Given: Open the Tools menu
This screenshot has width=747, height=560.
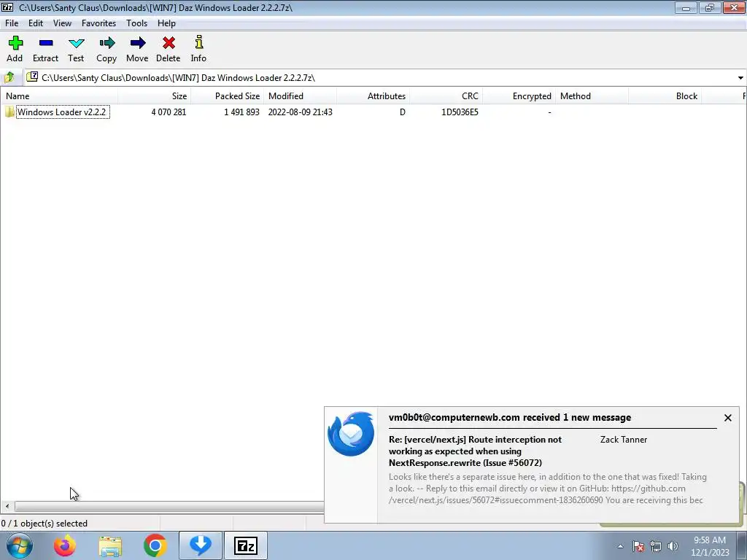Looking at the screenshot, I should [136, 23].
